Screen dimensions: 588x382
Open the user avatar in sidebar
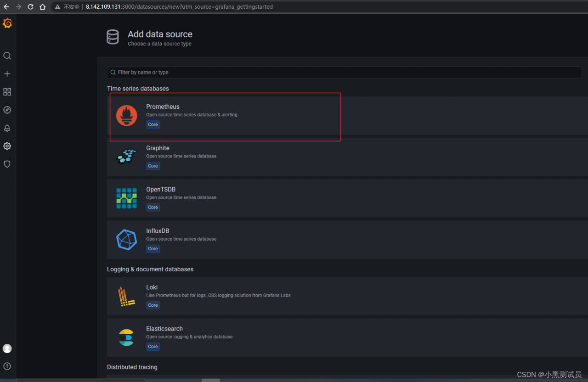7,348
